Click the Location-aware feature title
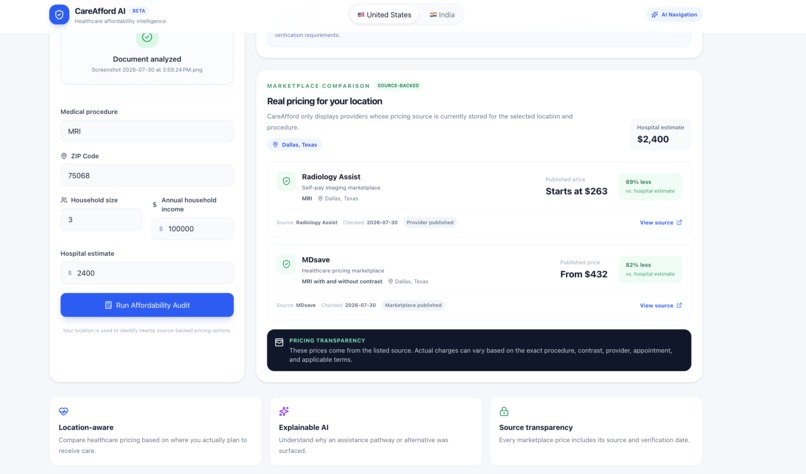 point(86,427)
